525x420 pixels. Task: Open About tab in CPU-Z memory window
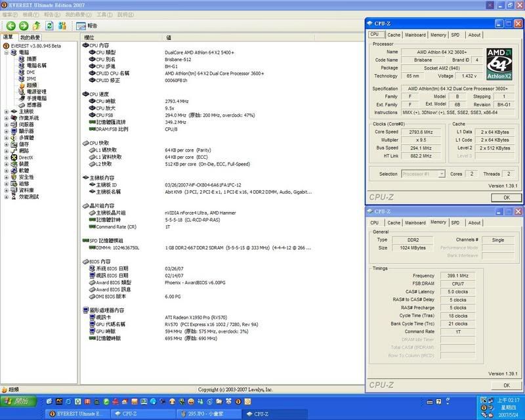tap(474, 222)
